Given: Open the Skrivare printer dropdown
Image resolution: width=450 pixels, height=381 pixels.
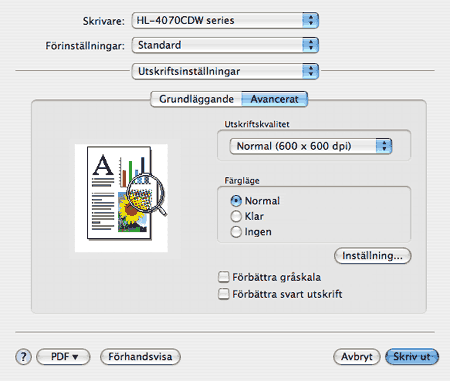Looking at the screenshot, I should 225,20.
